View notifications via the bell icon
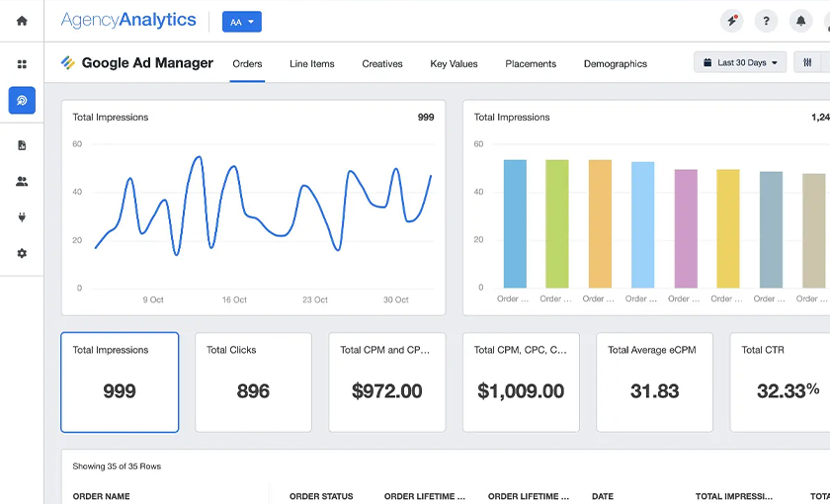 point(800,21)
